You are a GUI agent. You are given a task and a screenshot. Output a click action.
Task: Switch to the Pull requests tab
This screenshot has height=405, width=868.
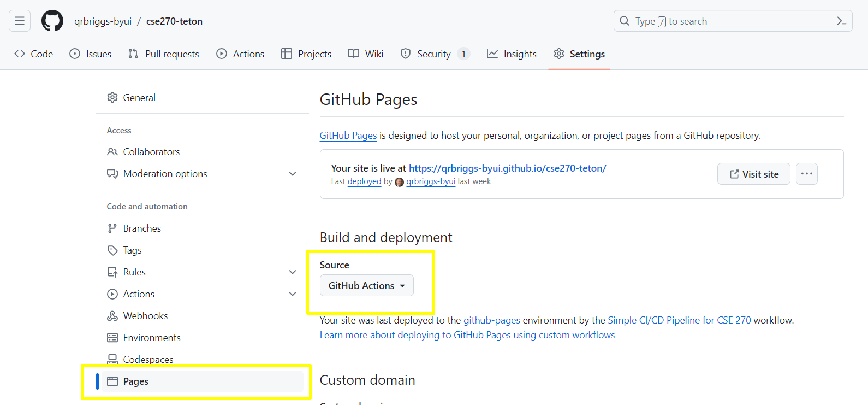click(x=164, y=54)
